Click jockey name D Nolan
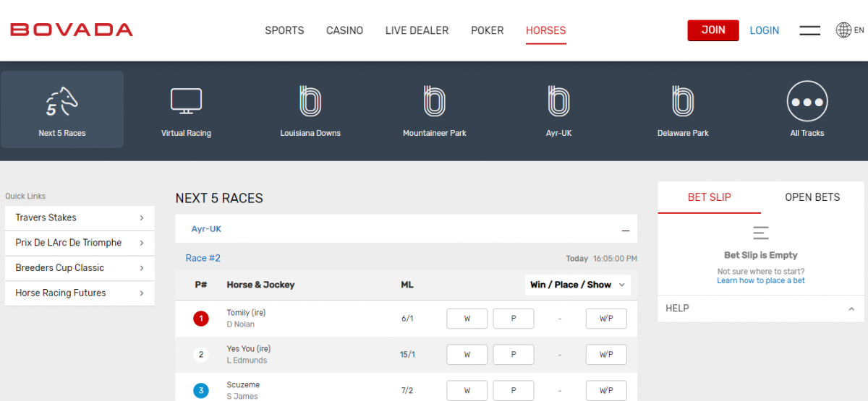Screen dimensions: 868x401 coord(241,324)
